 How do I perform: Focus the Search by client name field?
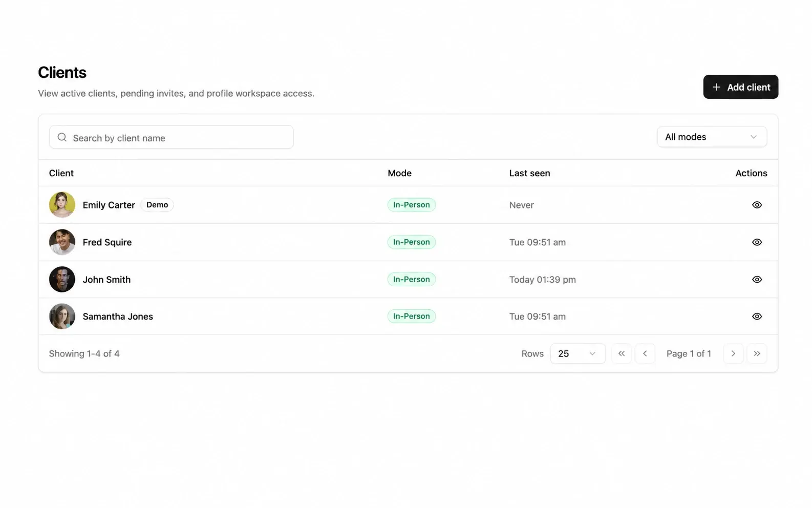171,137
